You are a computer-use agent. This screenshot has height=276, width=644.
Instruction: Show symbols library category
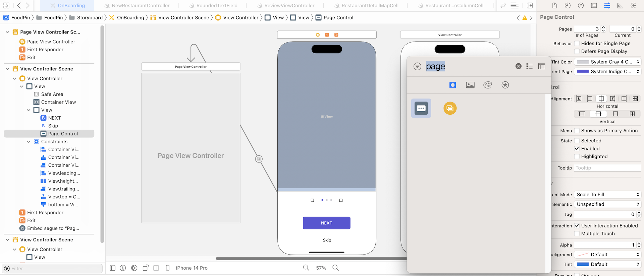pos(505,85)
